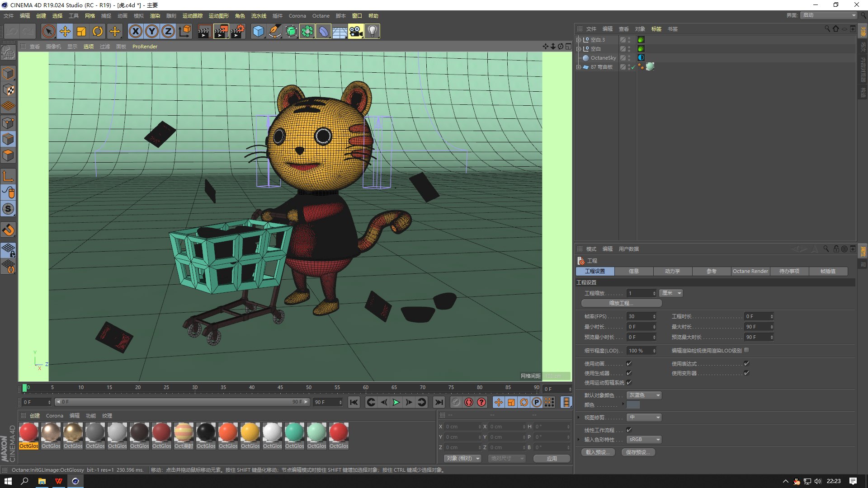868x488 pixels.
Task: Toggle Z axis lock
Action: pyautogui.click(x=168, y=31)
